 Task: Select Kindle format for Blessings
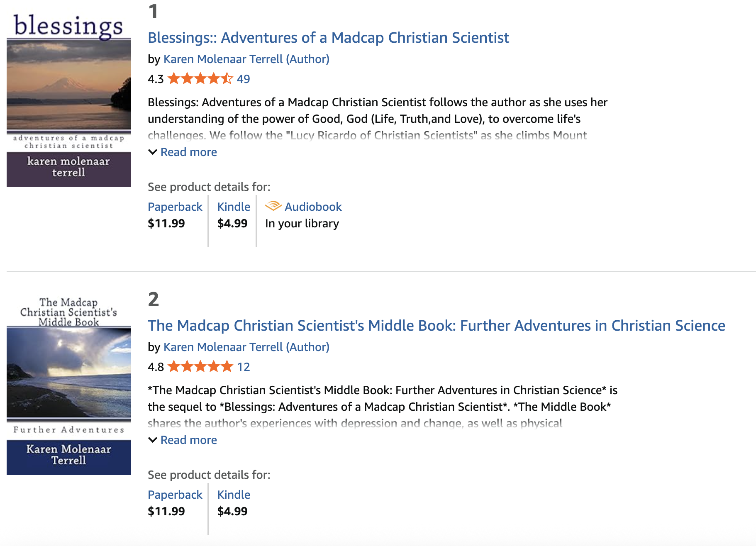coord(234,207)
